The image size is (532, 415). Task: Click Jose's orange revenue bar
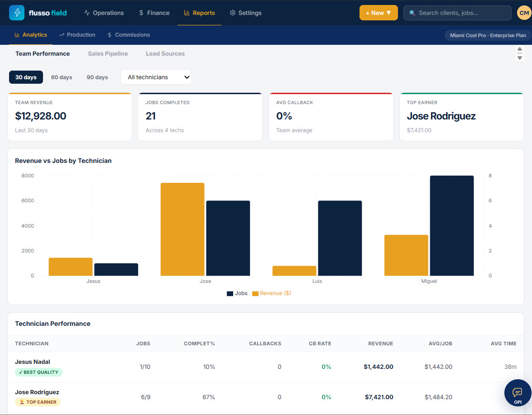click(x=182, y=229)
